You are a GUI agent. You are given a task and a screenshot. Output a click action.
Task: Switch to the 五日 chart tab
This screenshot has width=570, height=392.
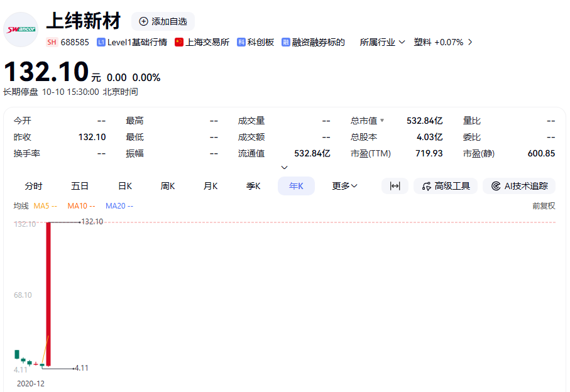80,186
